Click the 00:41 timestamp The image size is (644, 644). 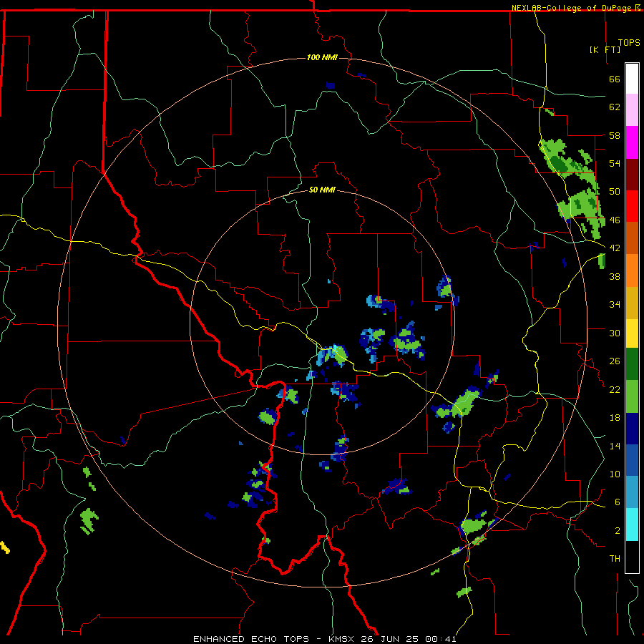point(441,639)
